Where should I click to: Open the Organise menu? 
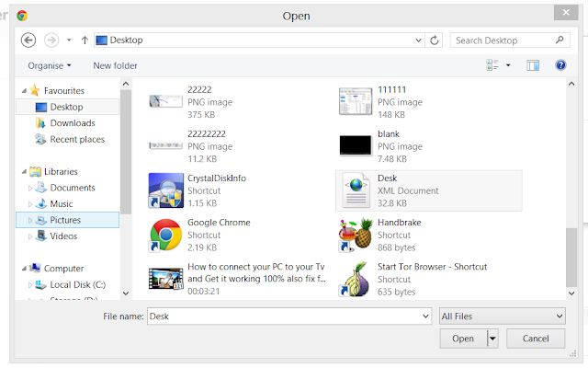click(x=49, y=65)
